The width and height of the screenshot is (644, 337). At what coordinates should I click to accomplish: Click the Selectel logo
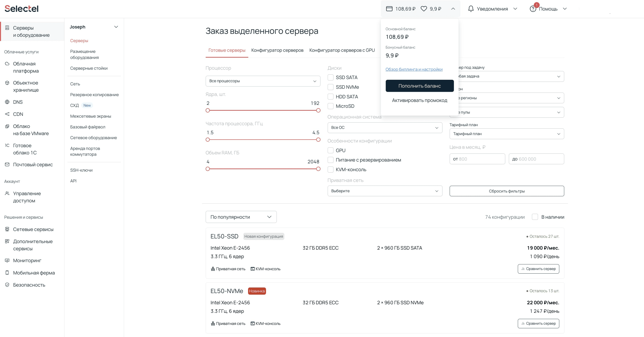[x=22, y=9]
